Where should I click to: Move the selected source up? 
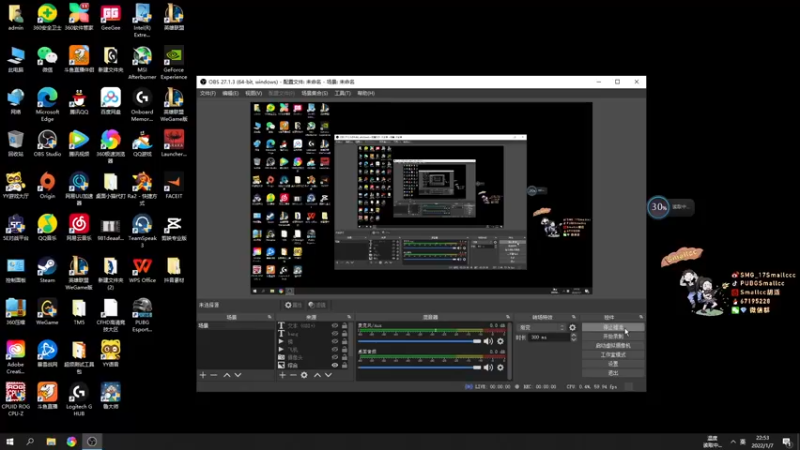coord(317,375)
